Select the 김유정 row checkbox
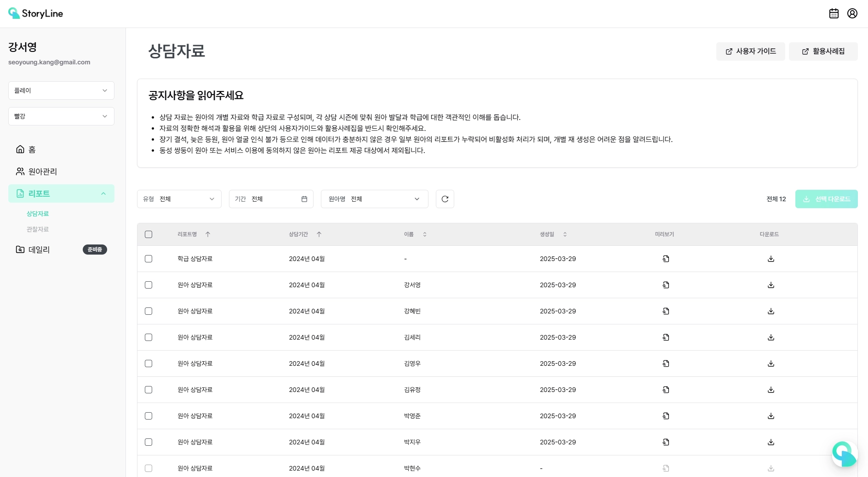The width and height of the screenshot is (868, 477). 148,390
